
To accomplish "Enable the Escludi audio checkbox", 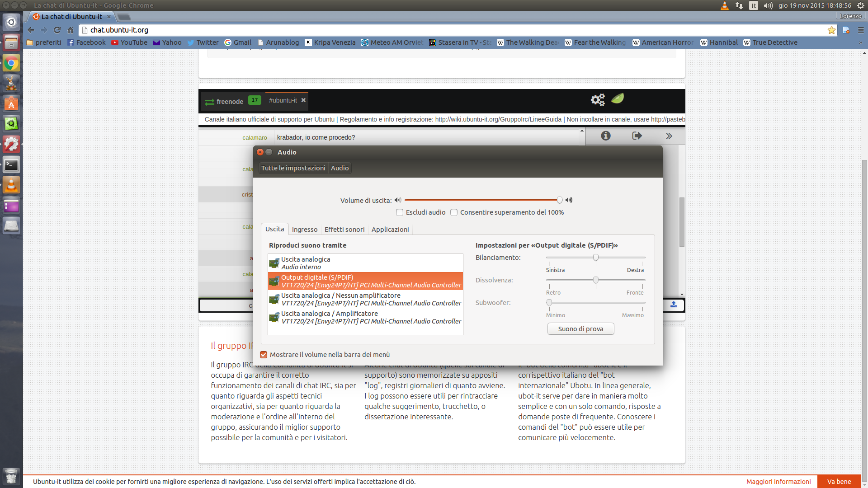I will pyautogui.click(x=400, y=212).
